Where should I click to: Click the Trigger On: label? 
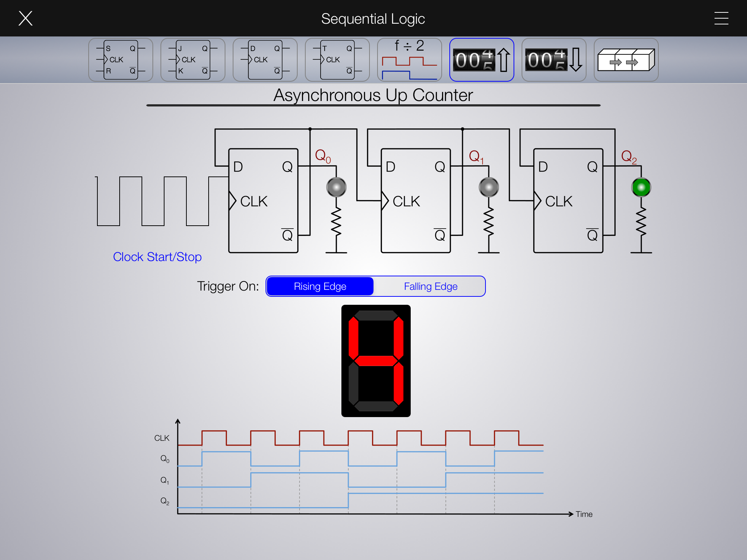tap(228, 286)
